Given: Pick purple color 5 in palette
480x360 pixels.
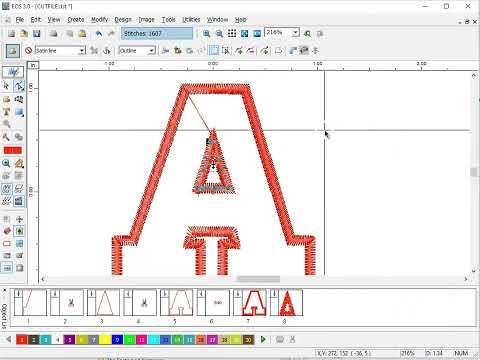Looking at the screenshot, I should [x=69, y=340].
